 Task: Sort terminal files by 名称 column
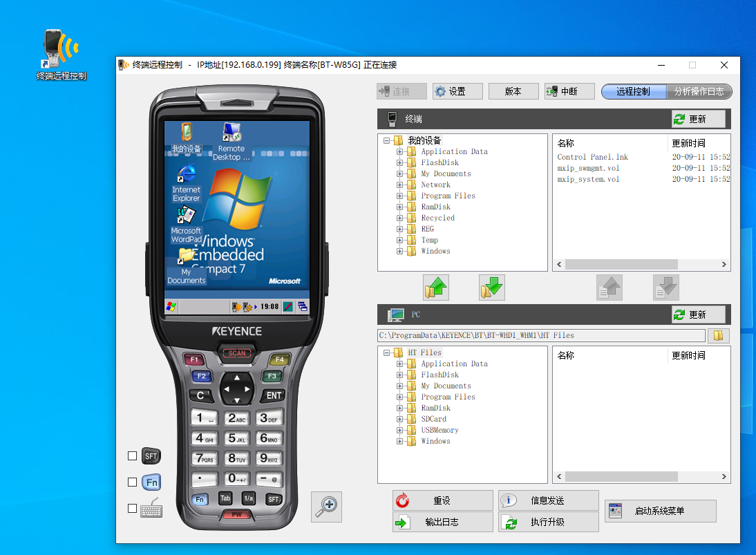click(x=610, y=143)
